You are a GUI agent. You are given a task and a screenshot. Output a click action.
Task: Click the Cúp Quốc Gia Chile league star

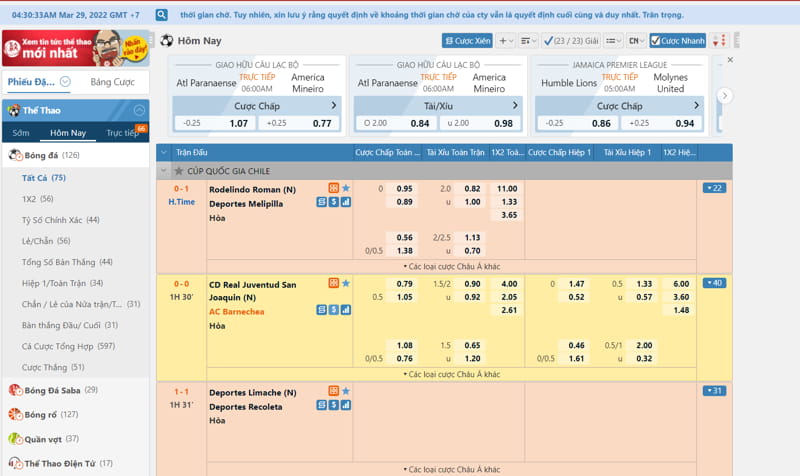pyautogui.click(x=179, y=171)
